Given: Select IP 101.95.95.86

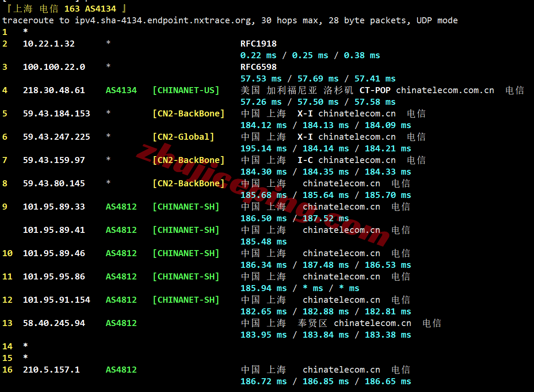Looking at the screenshot, I should 54,276.
